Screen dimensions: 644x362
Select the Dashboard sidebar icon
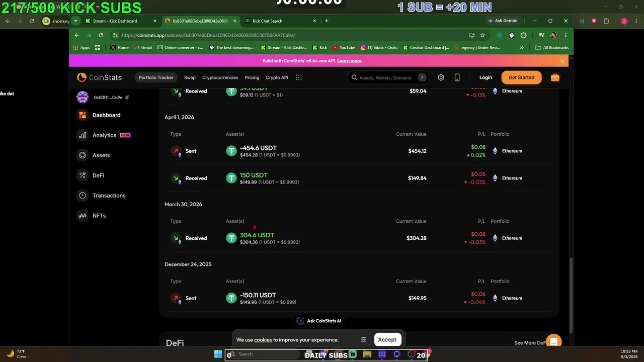(83, 115)
